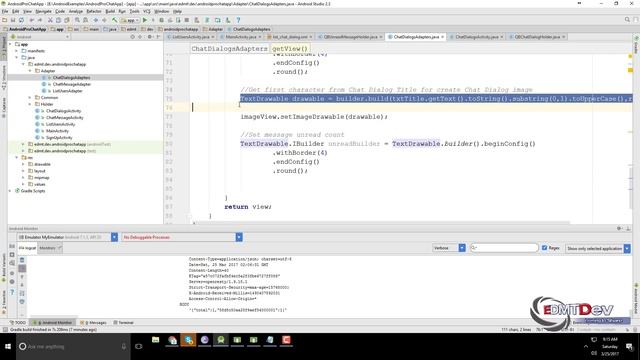Select the drawable folder in tree
This screenshot has height=360, width=640.
point(42,164)
